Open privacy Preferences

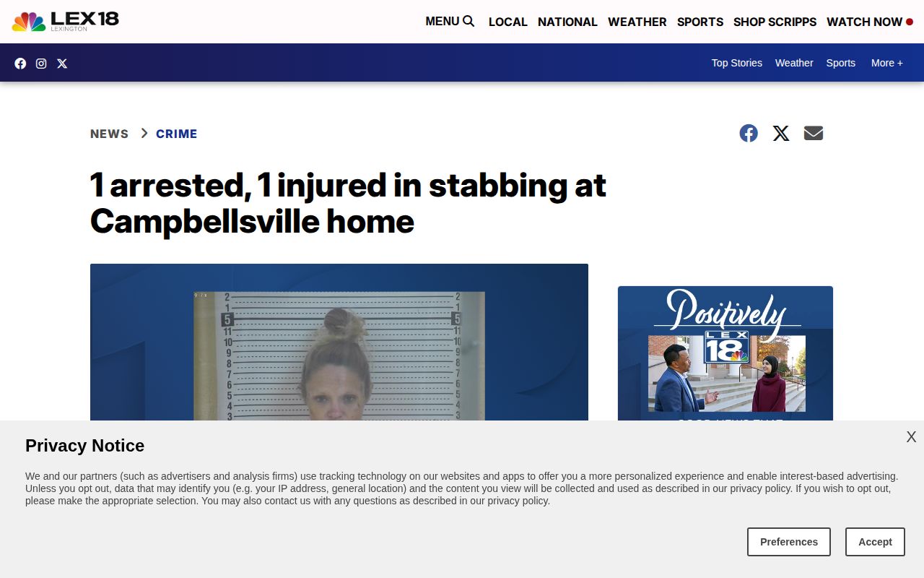point(789,542)
